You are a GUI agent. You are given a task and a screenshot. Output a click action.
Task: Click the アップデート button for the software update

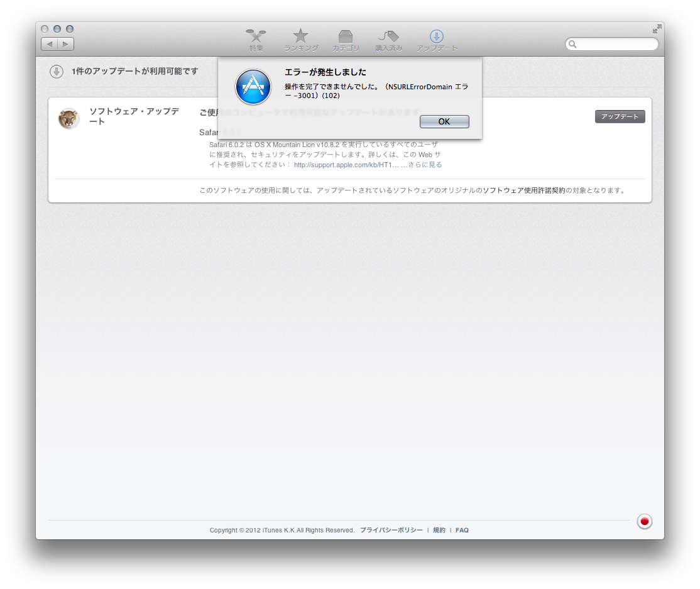[620, 116]
